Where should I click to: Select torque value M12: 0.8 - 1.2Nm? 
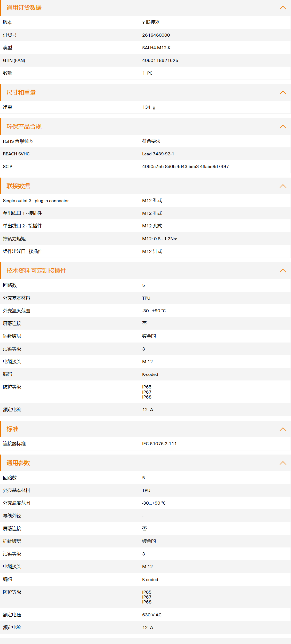click(160, 239)
